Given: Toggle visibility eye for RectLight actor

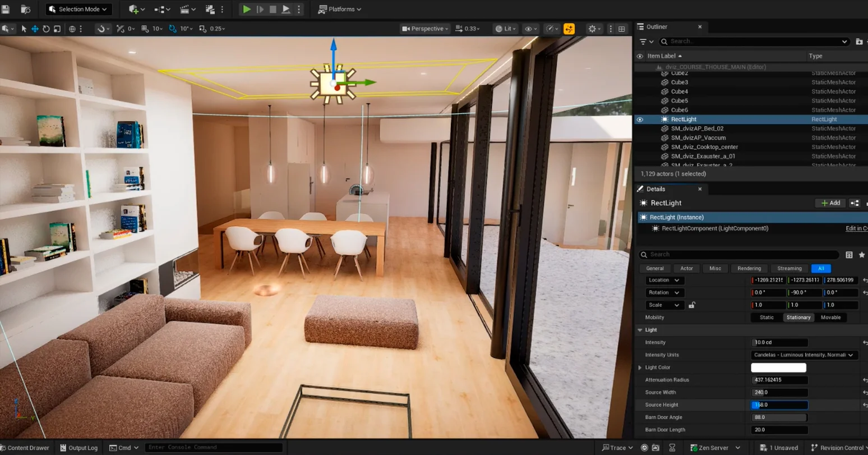Looking at the screenshot, I should point(640,120).
